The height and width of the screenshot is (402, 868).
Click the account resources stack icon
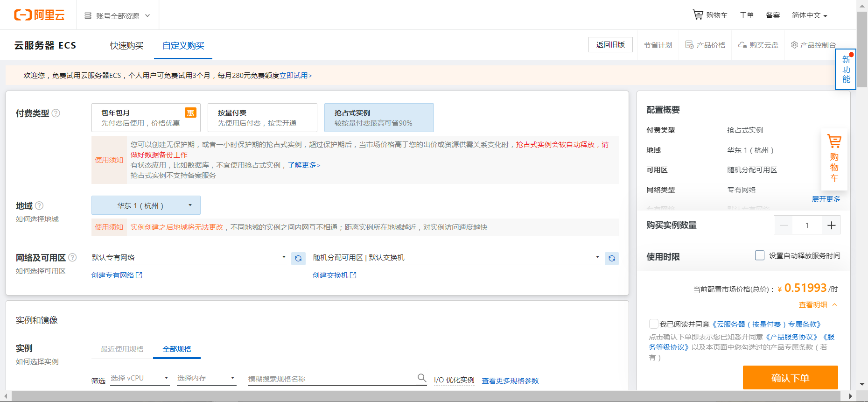click(x=88, y=16)
